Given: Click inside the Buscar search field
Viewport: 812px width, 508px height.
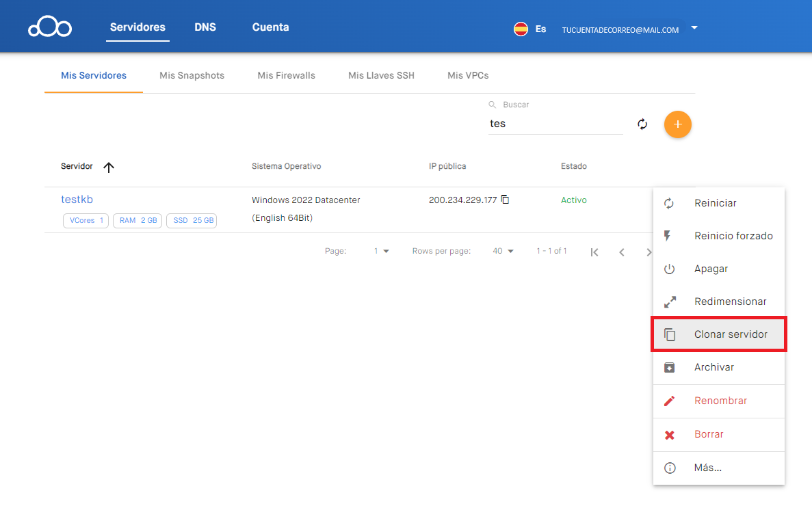Looking at the screenshot, I should tap(554, 123).
